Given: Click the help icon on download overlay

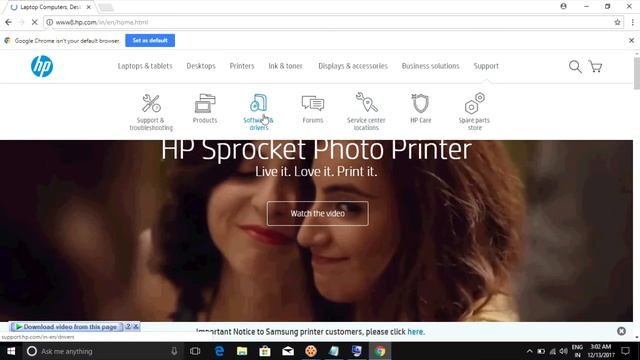Looking at the screenshot, I should pyautogui.click(x=128, y=327).
